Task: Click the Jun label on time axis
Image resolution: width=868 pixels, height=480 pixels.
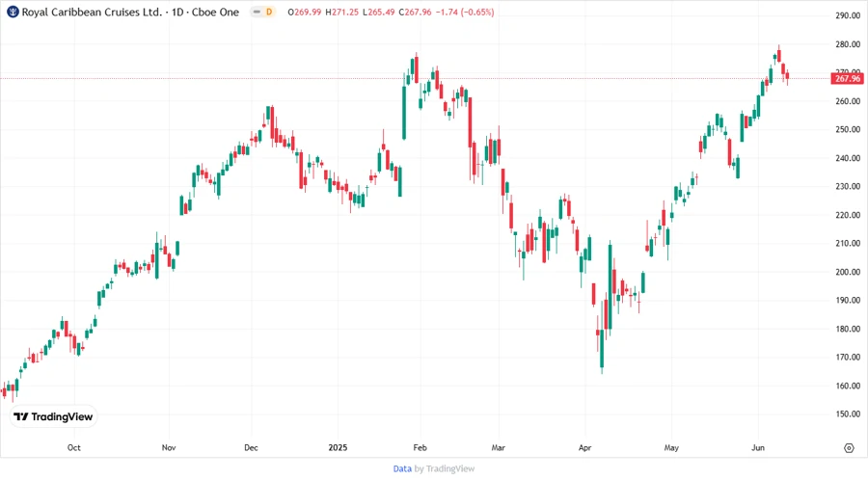Action: (x=758, y=447)
